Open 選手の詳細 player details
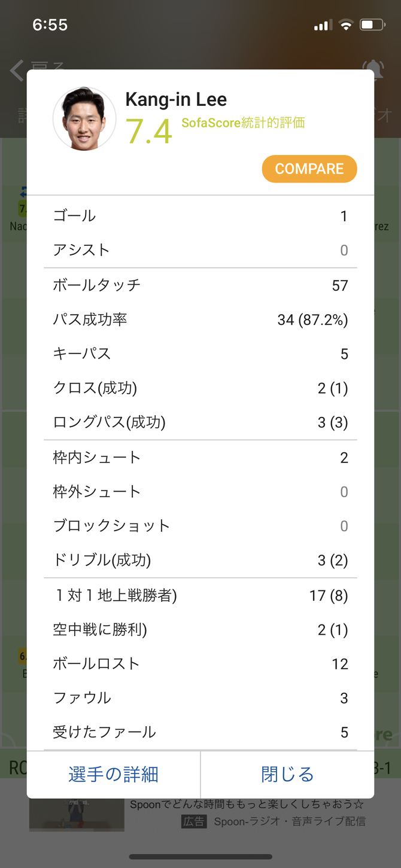This screenshot has width=401, height=868. pyautogui.click(x=114, y=775)
